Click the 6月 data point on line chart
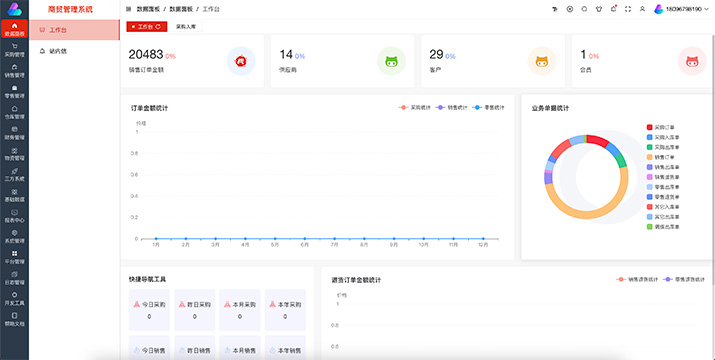Screen dimensions: 715x360 (x=305, y=238)
